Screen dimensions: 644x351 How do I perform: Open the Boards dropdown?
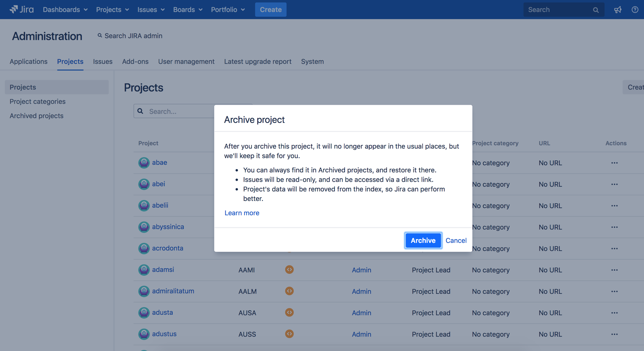tap(188, 10)
